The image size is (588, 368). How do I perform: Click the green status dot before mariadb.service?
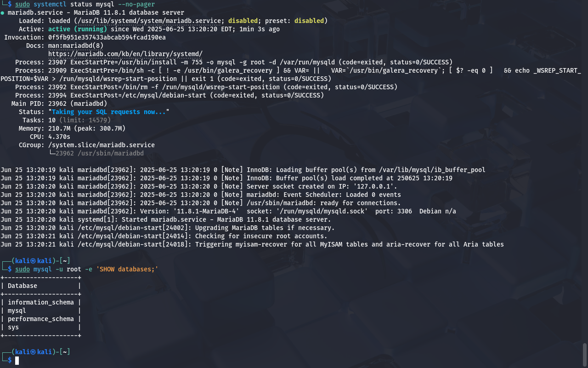(x=2, y=13)
